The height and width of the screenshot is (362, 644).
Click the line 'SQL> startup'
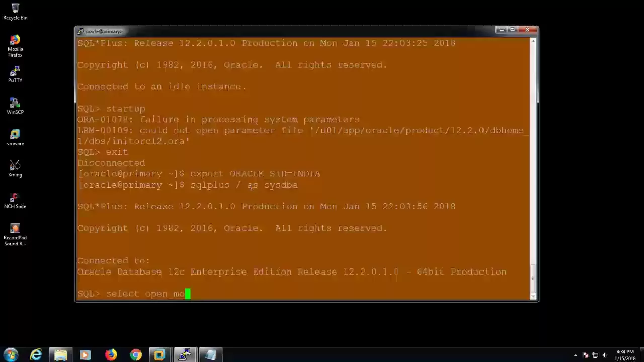point(111,109)
